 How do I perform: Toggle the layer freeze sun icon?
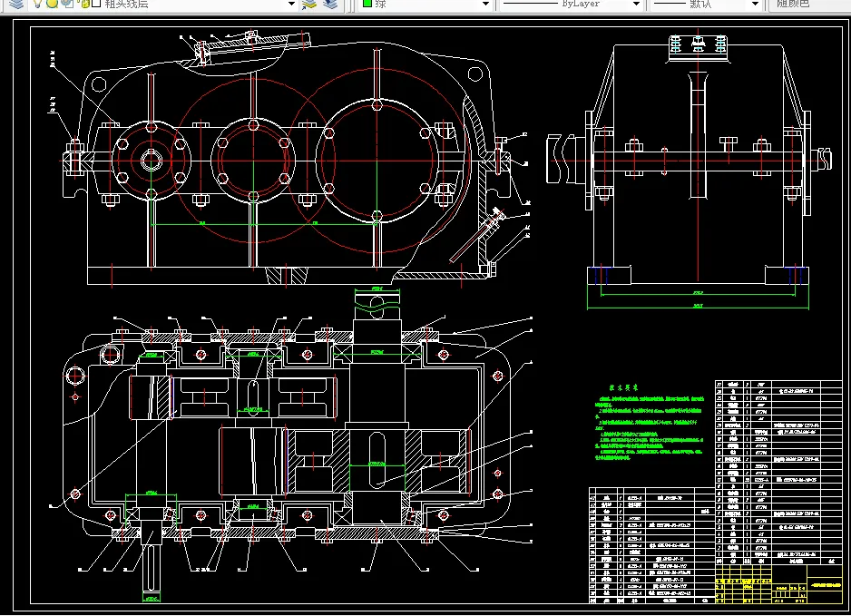pyautogui.click(x=52, y=4)
